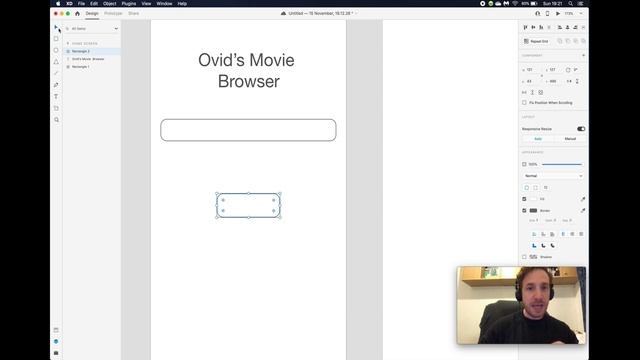The width and height of the screenshot is (640, 360).
Task: Open the Plugins panel icon
Action: [x=56, y=353]
